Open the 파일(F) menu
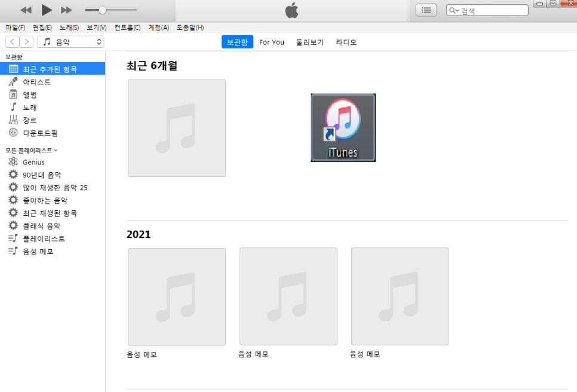The width and height of the screenshot is (577, 392). [x=15, y=27]
